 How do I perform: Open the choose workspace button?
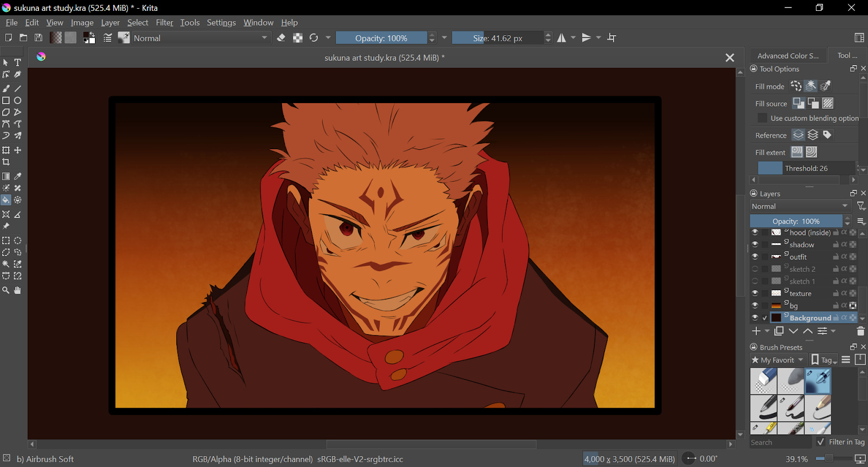tap(859, 37)
